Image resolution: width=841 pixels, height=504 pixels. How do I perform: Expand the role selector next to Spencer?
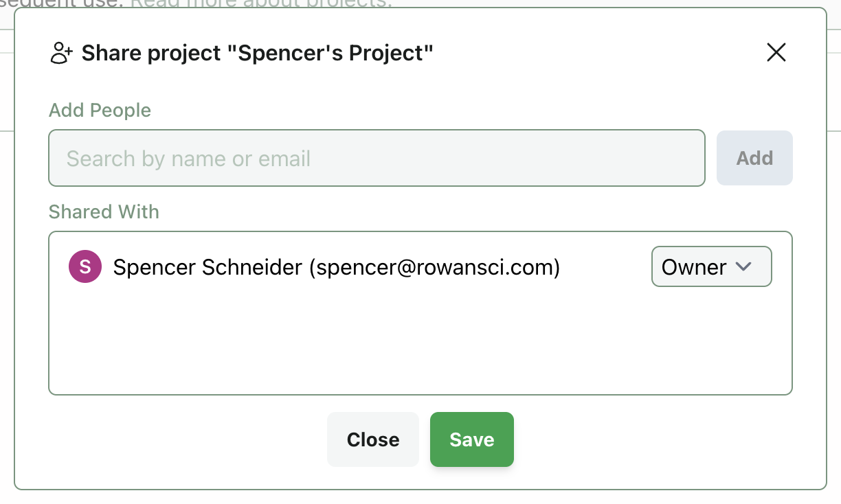click(x=711, y=266)
